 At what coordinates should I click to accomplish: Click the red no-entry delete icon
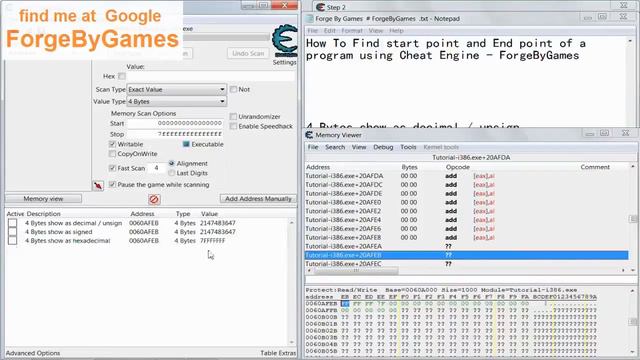[x=154, y=199]
